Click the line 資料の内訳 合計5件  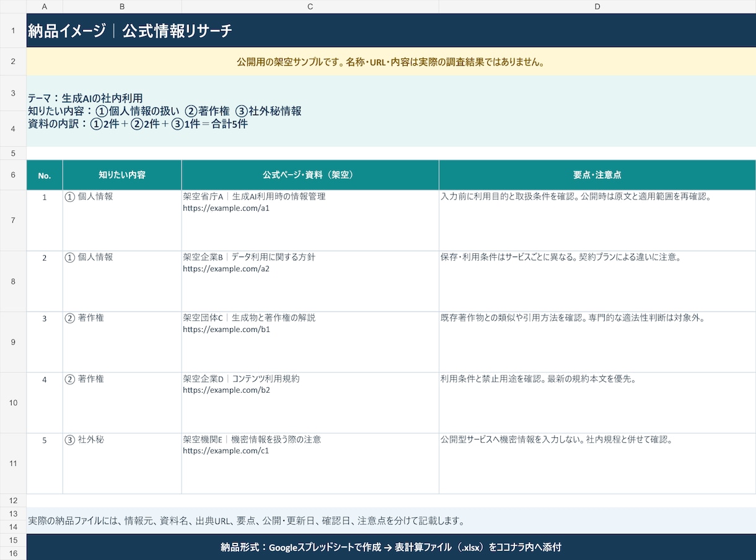tap(138, 124)
